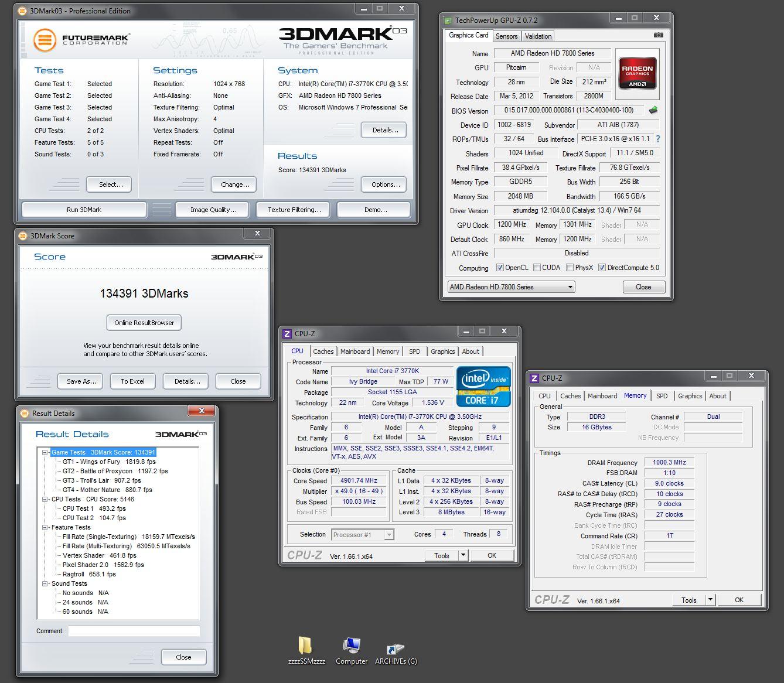Click the Intel Core i7 logo in CPU-Z
The height and width of the screenshot is (683, 784).
coord(483,387)
